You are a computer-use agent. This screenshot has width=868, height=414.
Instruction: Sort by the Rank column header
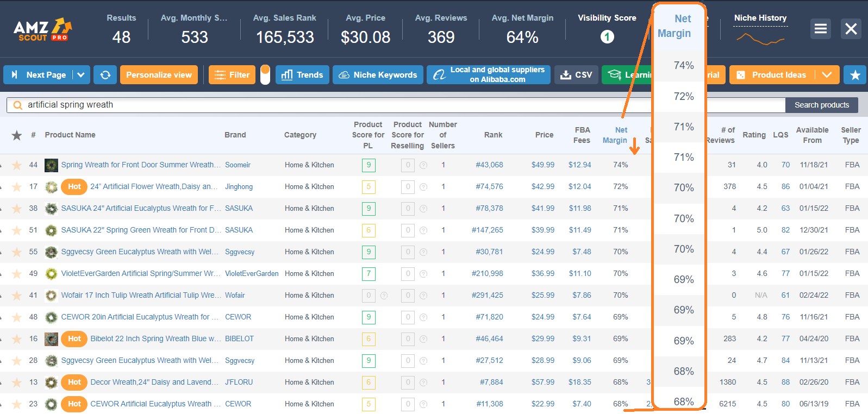click(x=494, y=135)
